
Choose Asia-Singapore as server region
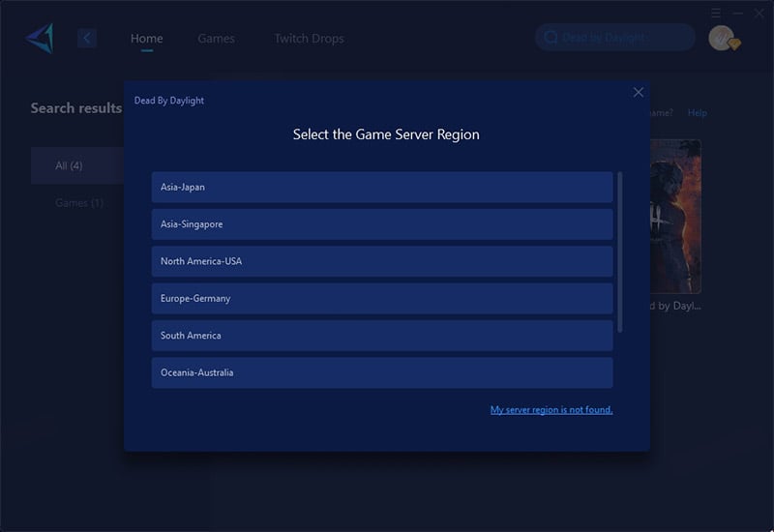click(382, 224)
